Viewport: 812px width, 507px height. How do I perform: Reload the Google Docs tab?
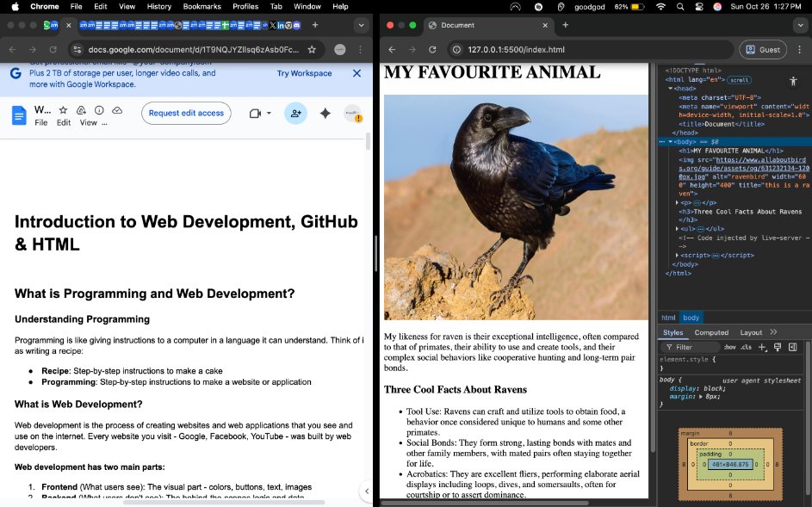point(53,50)
